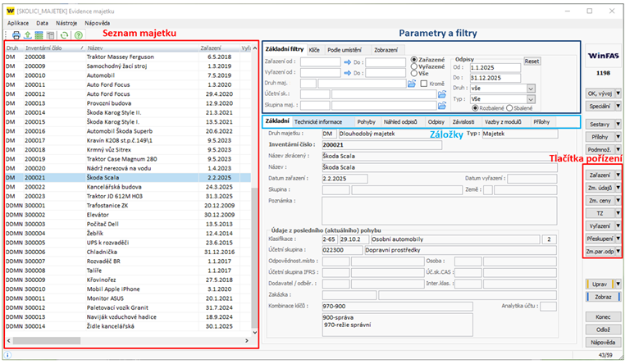This screenshot has height=364, width=630.
Task: Open the folder icon beside Druh maj. field
Action: 412,84
